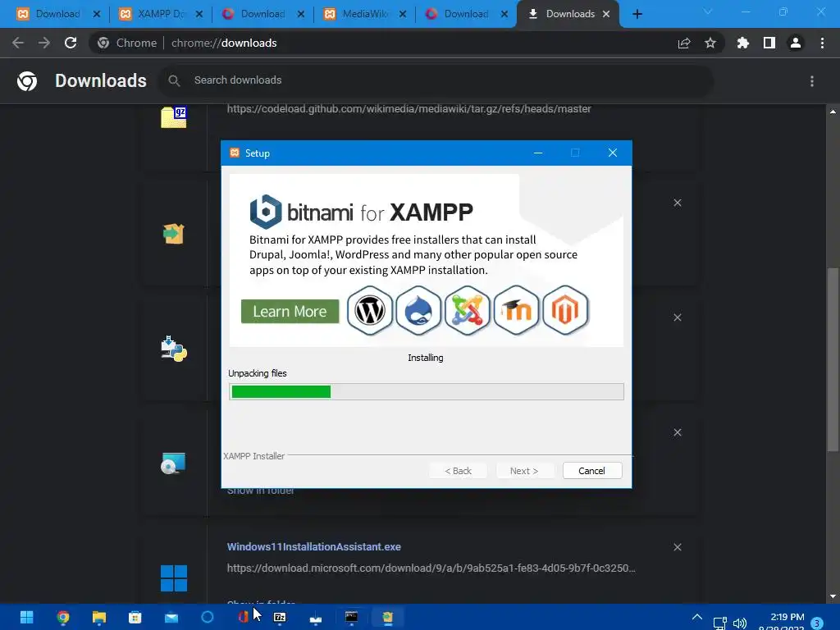Toggle the Chrome side panel
840x630 pixels.
click(769, 43)
